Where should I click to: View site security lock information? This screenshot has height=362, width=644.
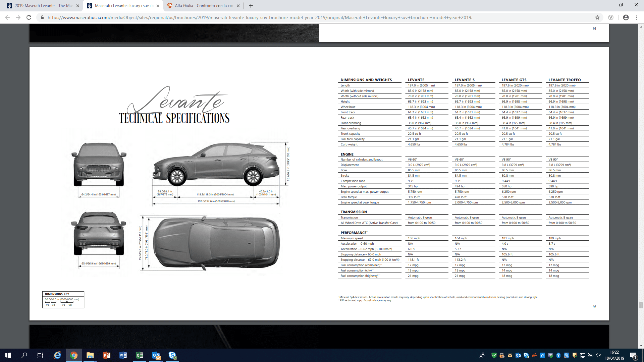pos(42,17)
